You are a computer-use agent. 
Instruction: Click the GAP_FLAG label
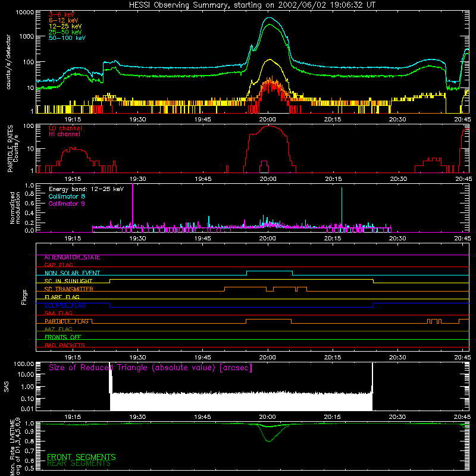(58, 265)
